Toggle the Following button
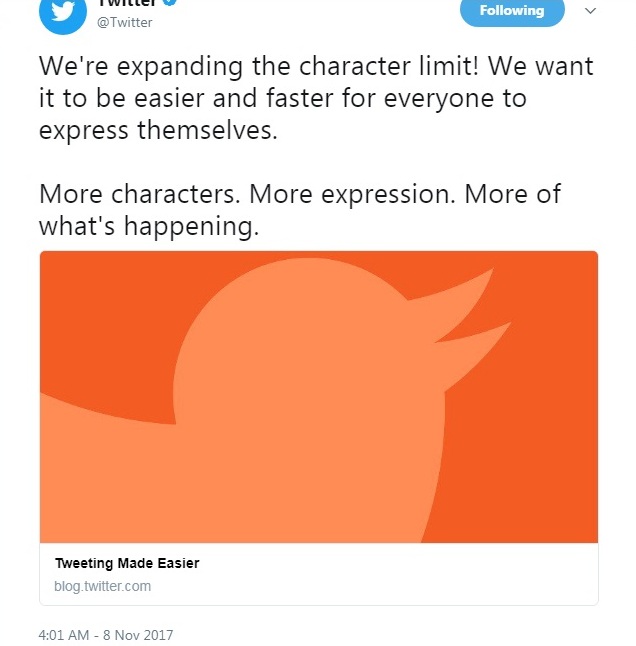This screenshot has width=636, height=646. click(x=512, y=11)
